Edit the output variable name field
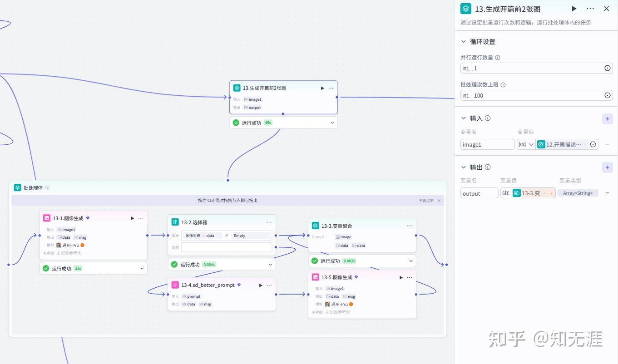618x364 pixels. coord(480,193)
